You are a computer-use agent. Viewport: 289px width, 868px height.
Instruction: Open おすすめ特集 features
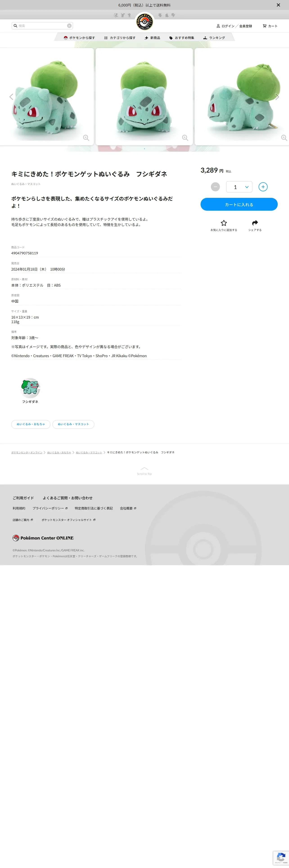point(182,38)
